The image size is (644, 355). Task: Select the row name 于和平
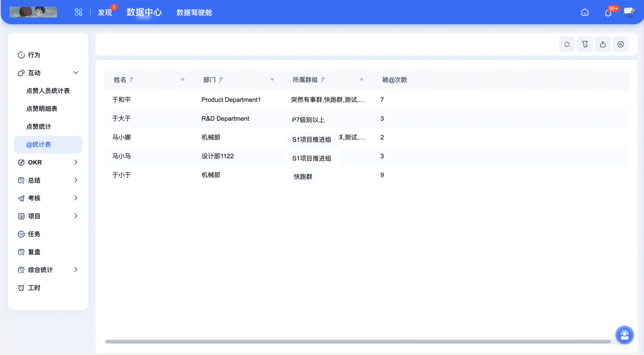coord(122,100)
